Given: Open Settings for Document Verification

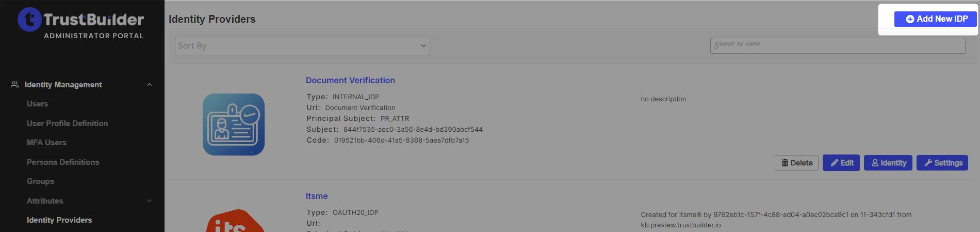Looking at the screenshot, I should coord(942,163).
